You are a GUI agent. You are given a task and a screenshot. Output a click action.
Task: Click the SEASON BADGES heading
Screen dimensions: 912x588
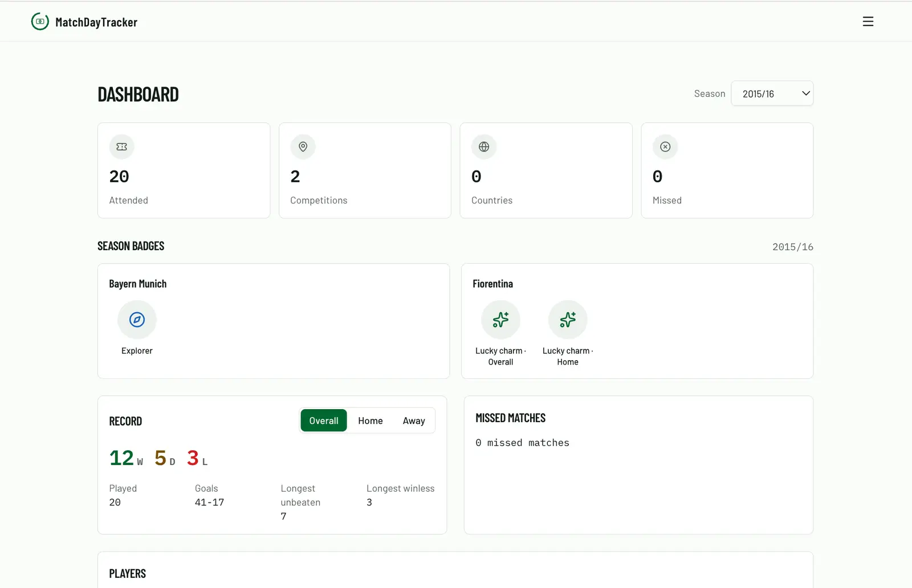131,246
